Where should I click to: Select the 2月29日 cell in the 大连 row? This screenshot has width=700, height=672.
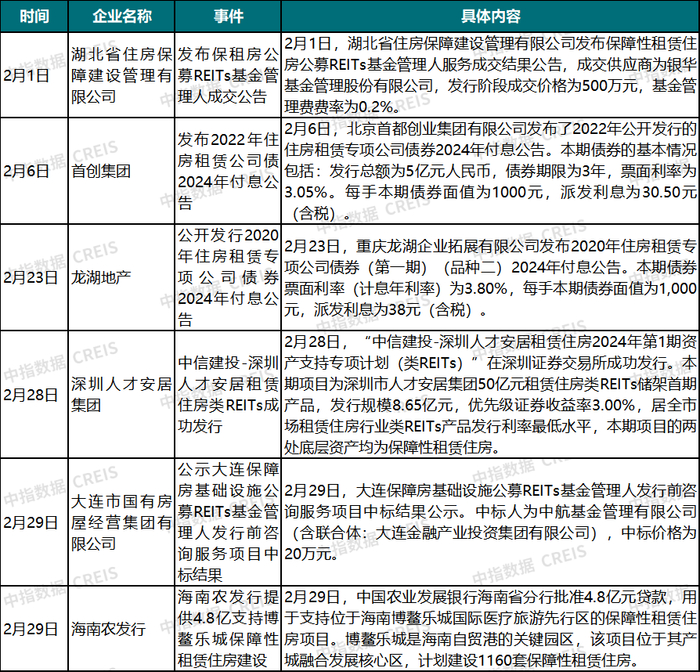click(x=34, y=522)
